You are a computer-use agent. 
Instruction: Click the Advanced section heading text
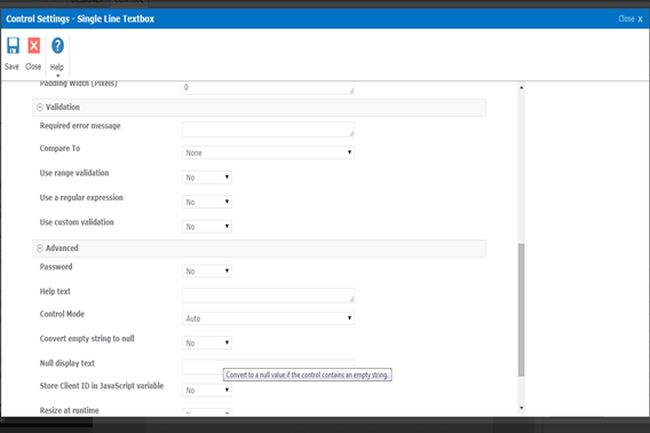click(x=62, y=248)
